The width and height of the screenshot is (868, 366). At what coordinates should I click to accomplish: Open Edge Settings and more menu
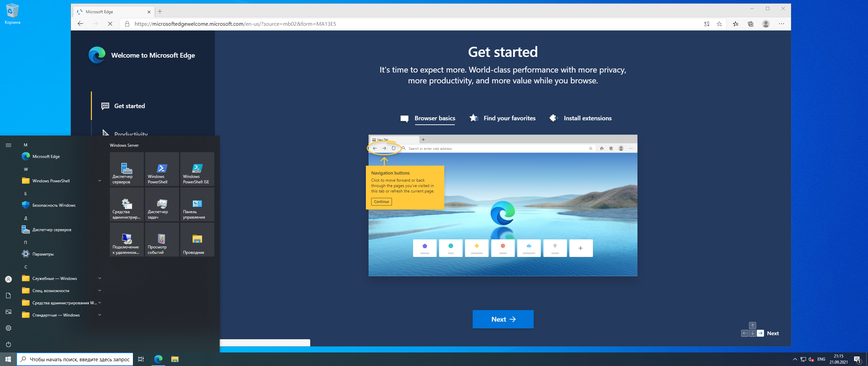(x=782, y=24)
